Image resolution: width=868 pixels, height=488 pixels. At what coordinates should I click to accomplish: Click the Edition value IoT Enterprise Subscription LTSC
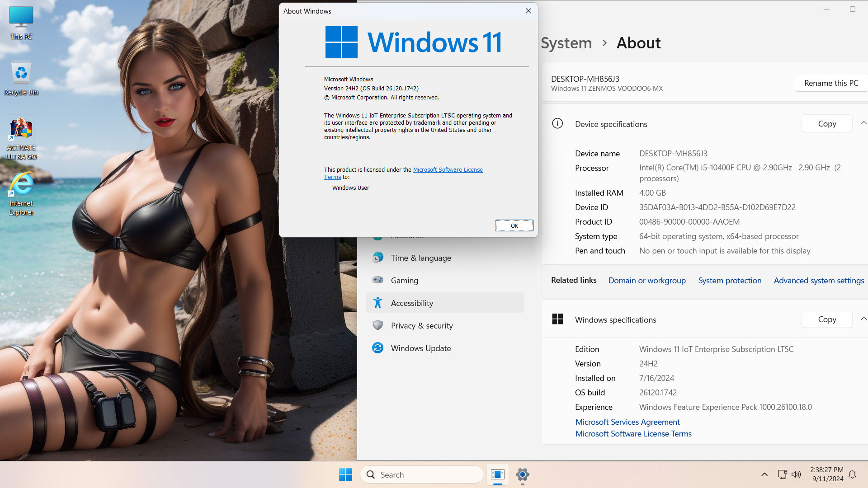click(x=716, y=349)
